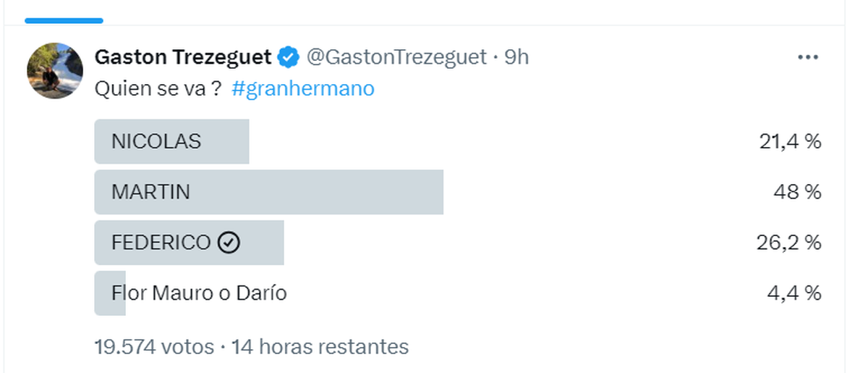Click the circled checkmark next to FEDERICO

(x=229, y=243)
